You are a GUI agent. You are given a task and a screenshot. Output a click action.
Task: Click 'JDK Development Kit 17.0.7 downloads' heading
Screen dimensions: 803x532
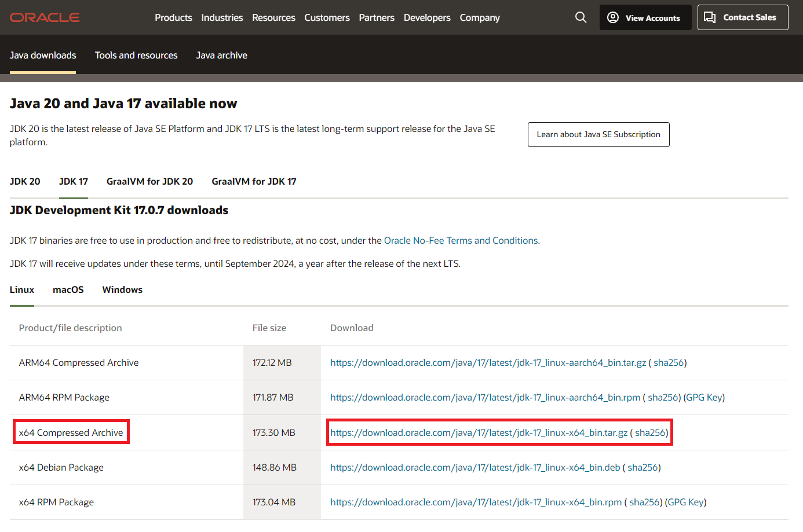pyautogui.click(x=119, y=210)
